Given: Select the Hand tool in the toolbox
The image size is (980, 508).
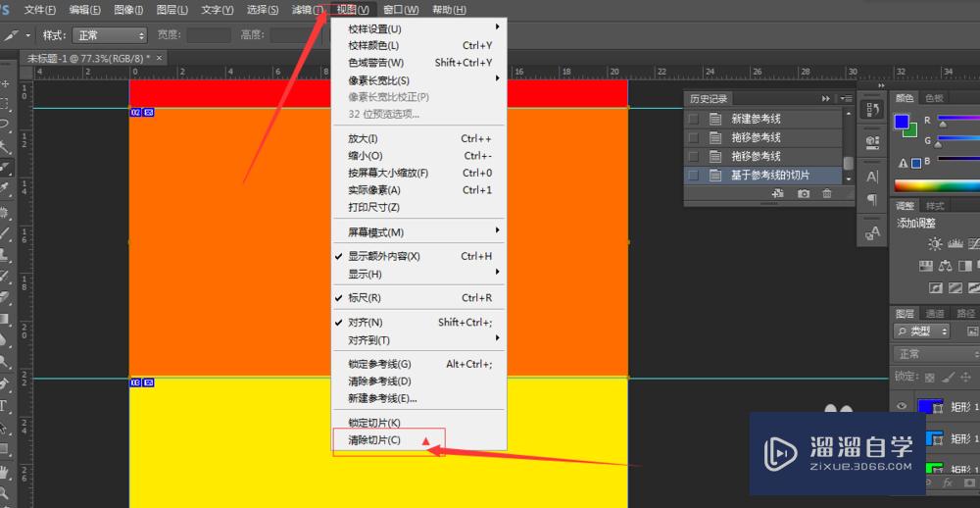Looking at the screenshot, I should coord(5,471).
